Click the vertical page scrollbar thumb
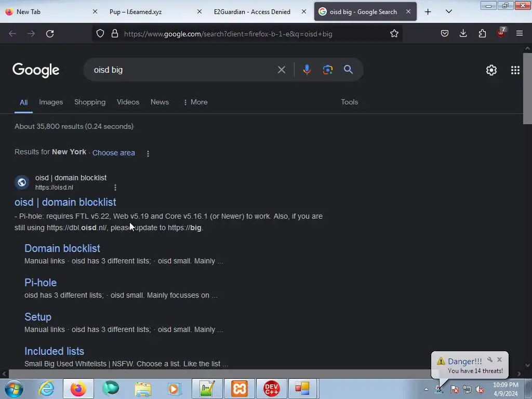The height and width of the screenshot is (399, 532). pos(527,89)
